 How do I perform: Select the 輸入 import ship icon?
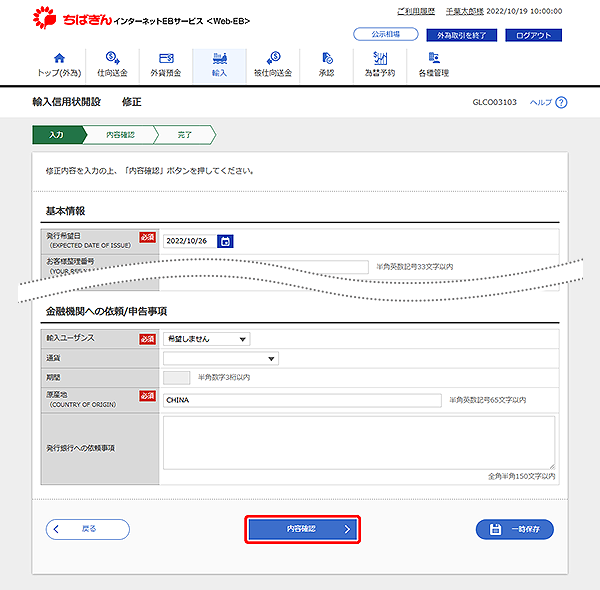click(220, 58)
